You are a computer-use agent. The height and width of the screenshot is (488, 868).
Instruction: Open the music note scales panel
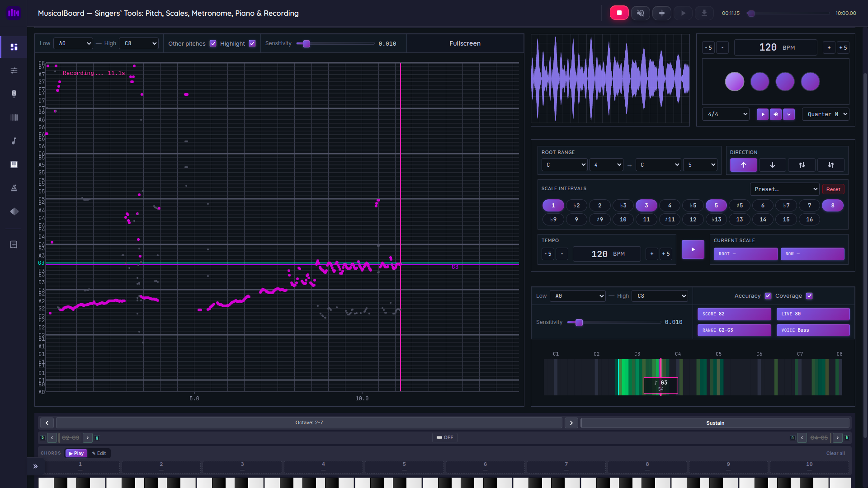pyautogui.click(x=14, y=141)
